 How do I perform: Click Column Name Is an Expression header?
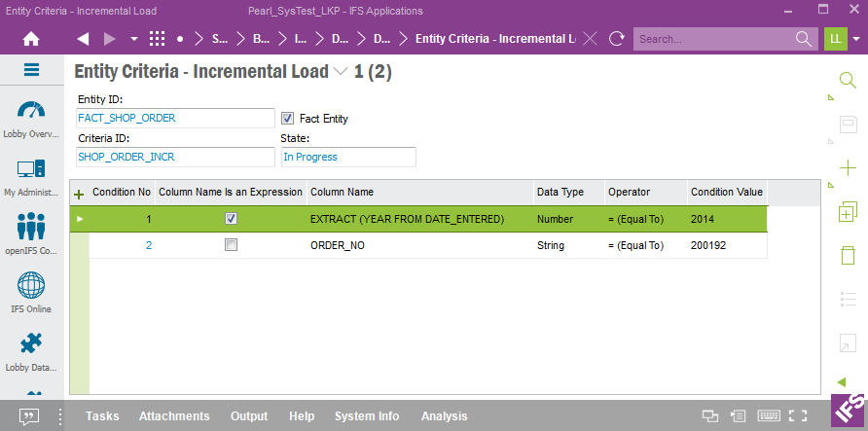pos(231,192)
